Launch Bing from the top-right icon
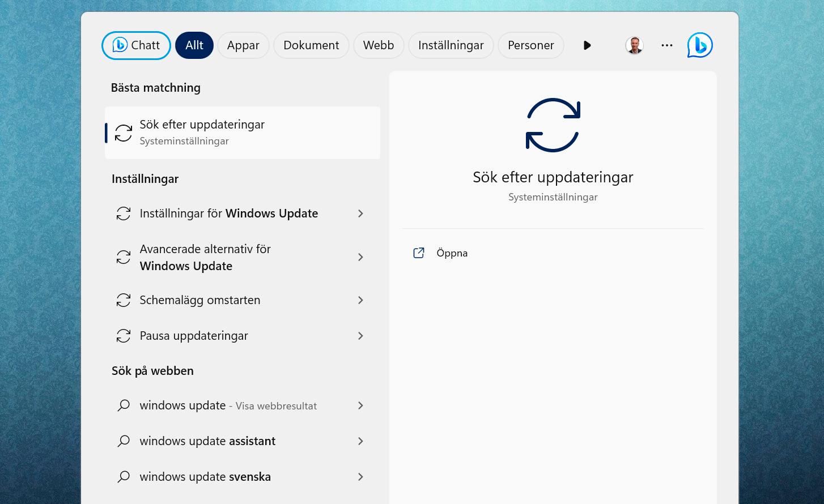This screenshot has width=824, height=504. (x=700, y=45)
